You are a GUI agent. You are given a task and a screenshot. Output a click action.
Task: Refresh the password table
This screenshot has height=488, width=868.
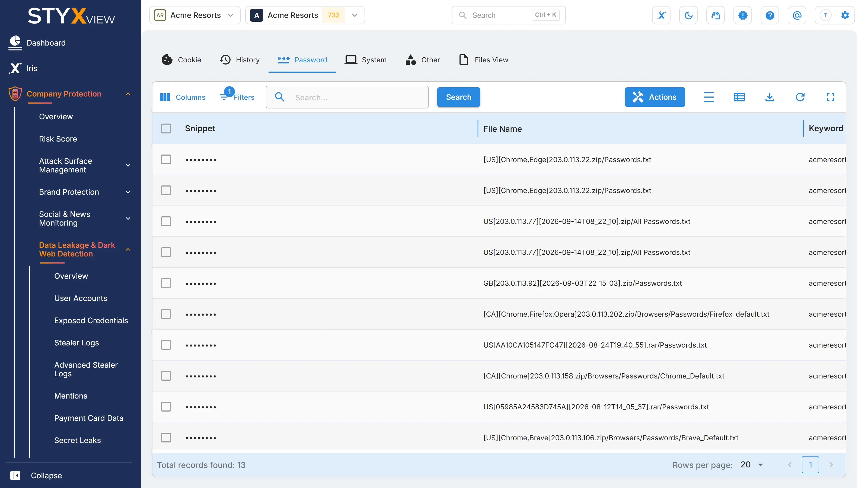(800, 97)
